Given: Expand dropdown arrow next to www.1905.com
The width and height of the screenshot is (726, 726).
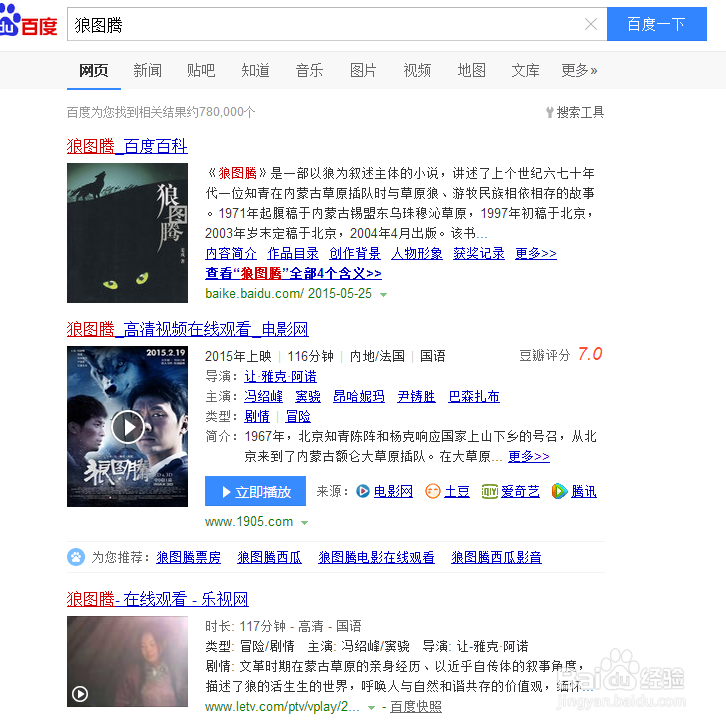Looking at the screenshot, I should point(304,523).
